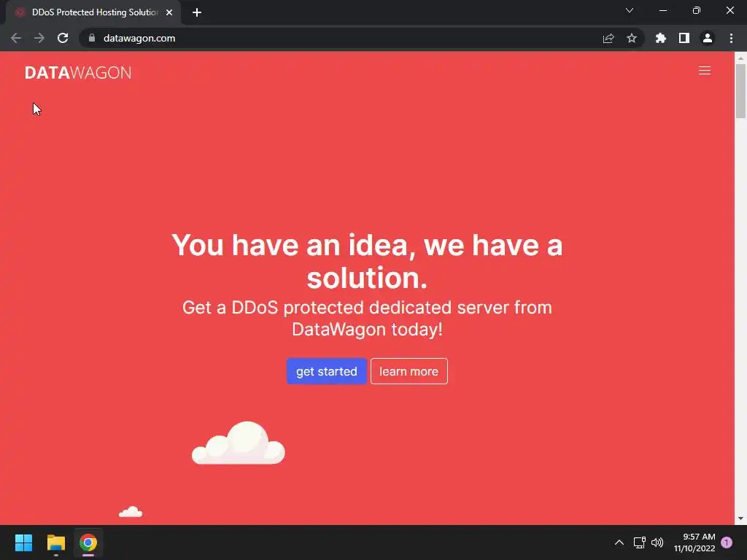
Task: Open the Windows Start menu
Action: pos(23,542)
